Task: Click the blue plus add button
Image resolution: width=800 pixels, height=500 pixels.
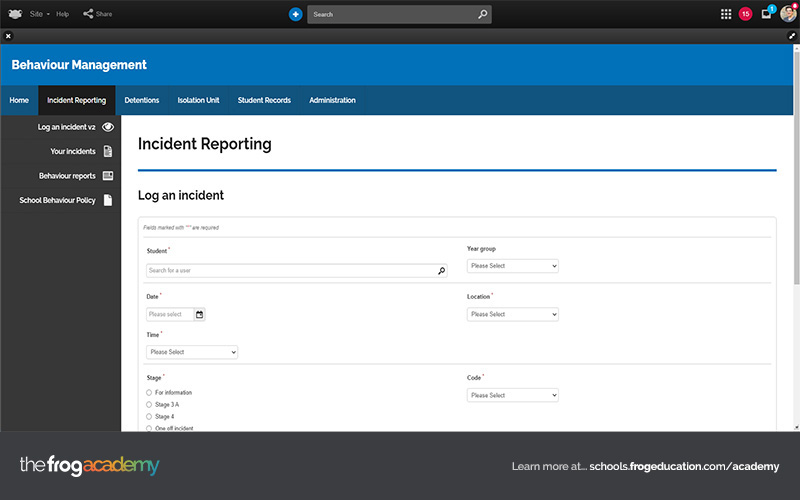Action: pos(295,14)
